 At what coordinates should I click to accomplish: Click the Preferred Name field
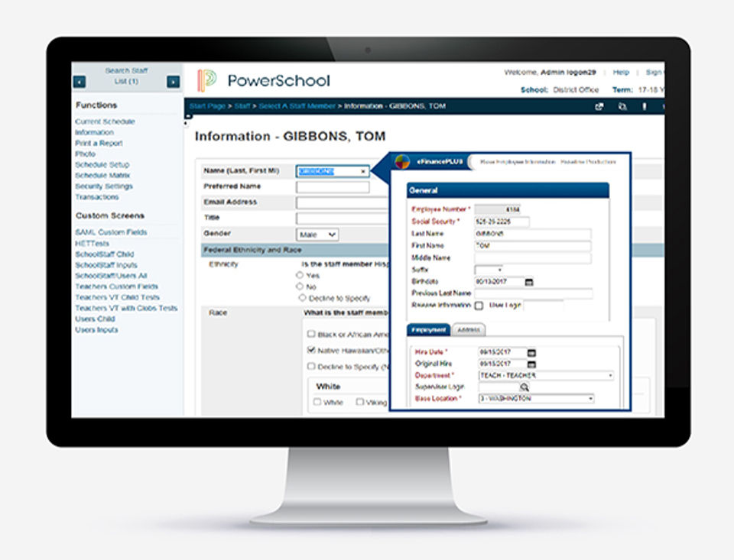[333, 188]
